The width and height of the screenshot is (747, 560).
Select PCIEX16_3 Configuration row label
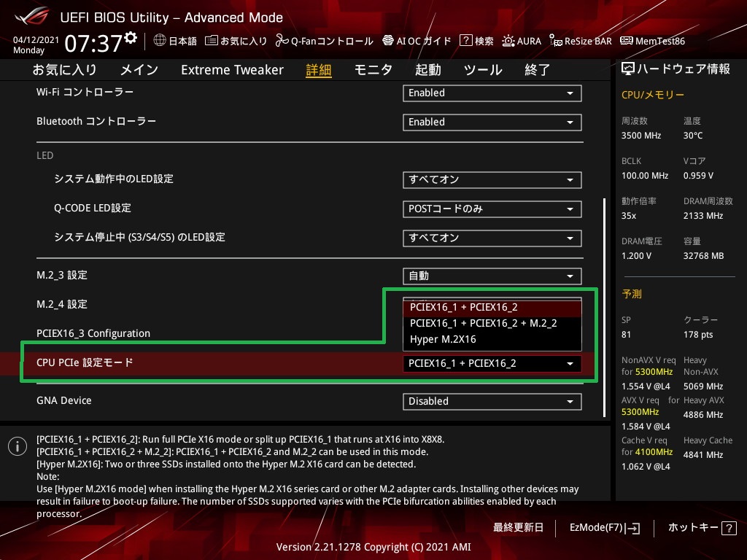(x=93, y=333)
